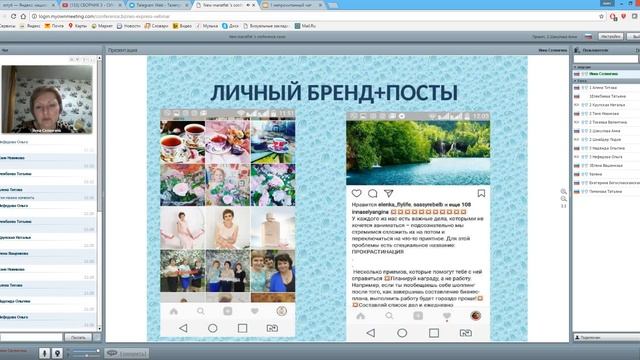
Task: Open the Новости bookmark
Action: click(129, 26)
